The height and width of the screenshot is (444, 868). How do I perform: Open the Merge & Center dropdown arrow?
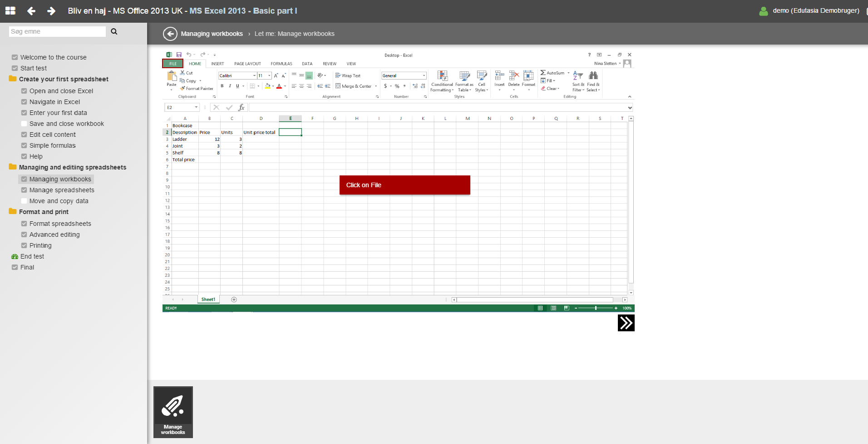coord(376,86)
